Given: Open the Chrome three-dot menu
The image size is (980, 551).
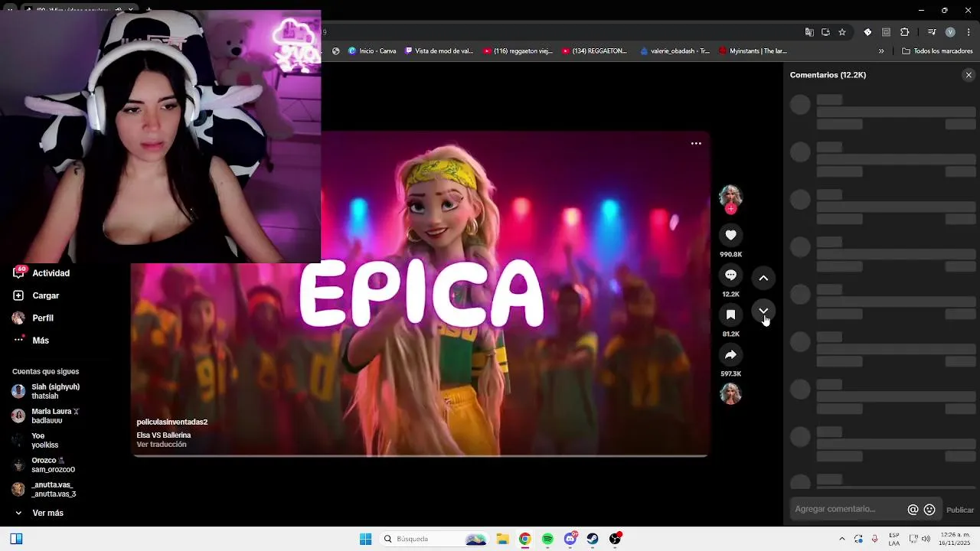Looking at the screenshot, I should pos(969,32).
